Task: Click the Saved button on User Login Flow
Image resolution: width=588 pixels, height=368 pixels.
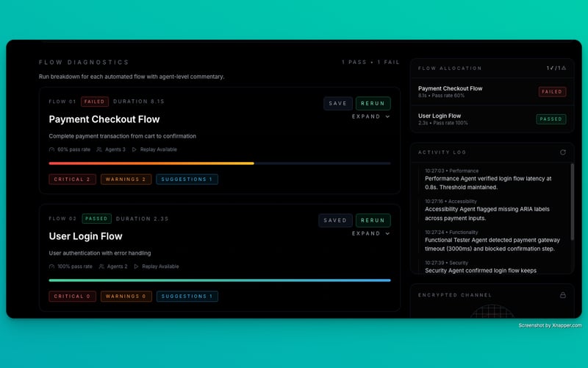Action: pyautogui.click(x=335, y=220)
